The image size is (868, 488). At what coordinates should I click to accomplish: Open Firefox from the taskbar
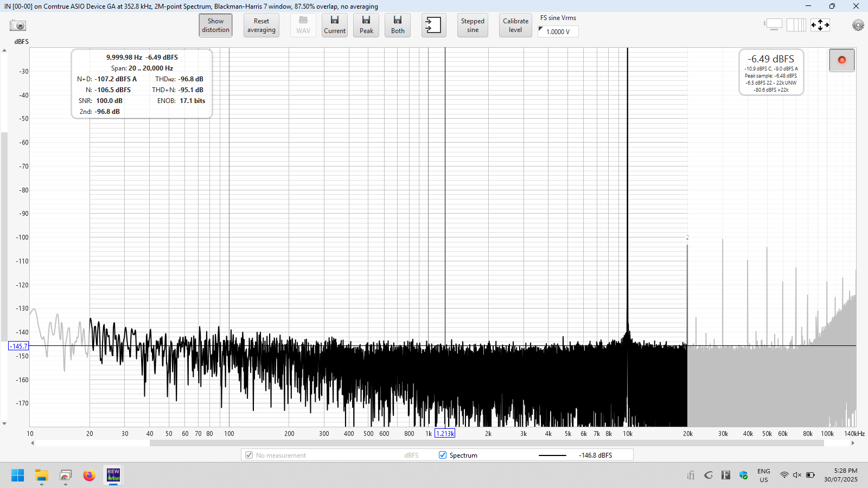tap(89, 476)
